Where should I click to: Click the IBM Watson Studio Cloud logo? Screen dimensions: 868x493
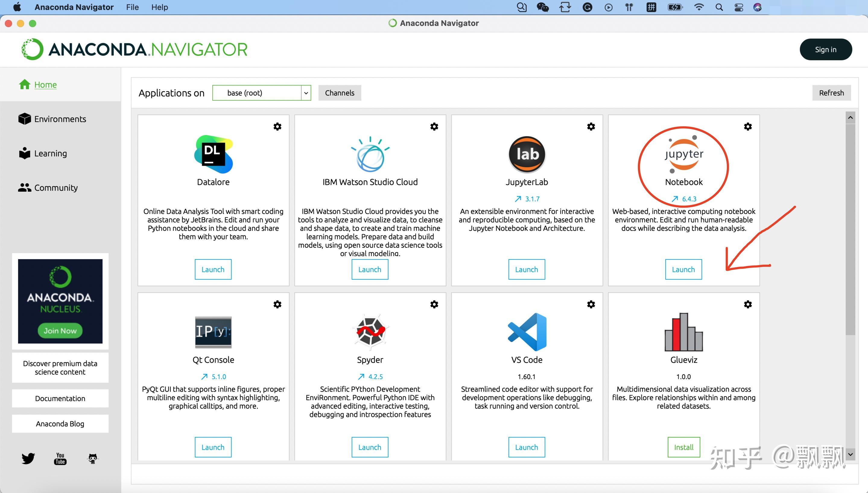(370, 154)
